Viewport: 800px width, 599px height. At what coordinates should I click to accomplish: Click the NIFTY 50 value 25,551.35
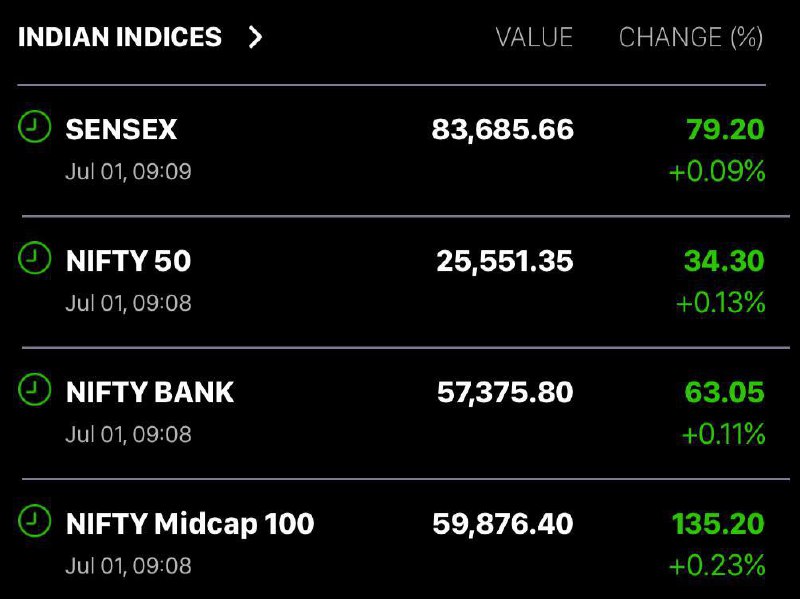(x=505, y=261)
